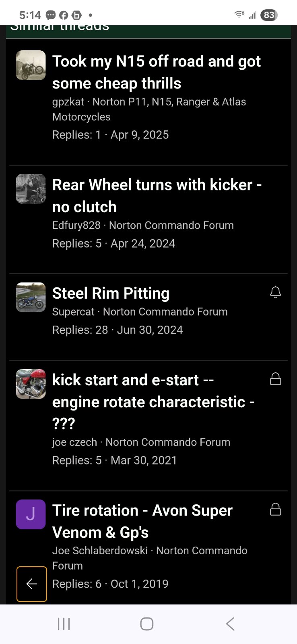Tap the message notification icon in status bar
This screenshot has width=297, height=644.
[51, 15]
